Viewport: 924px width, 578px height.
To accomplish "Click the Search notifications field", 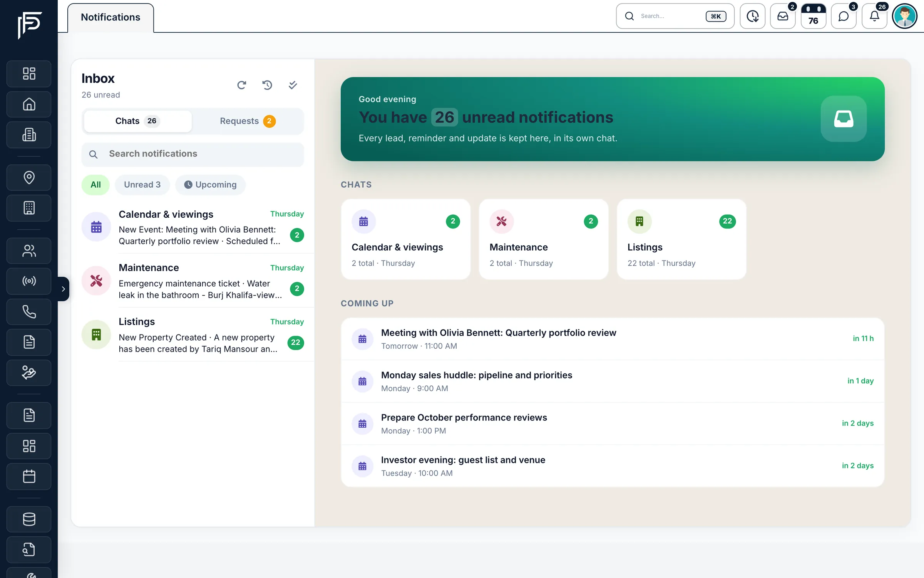I will tap(192, 154).
